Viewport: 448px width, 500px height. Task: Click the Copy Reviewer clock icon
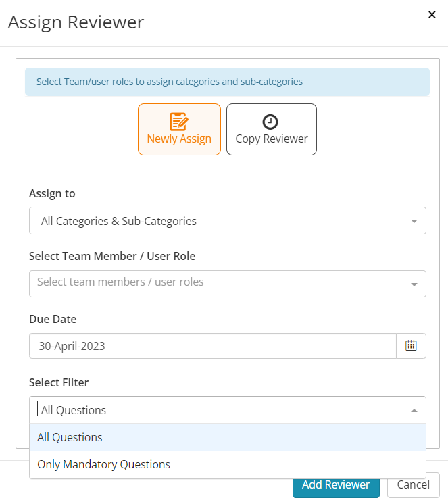pos(270,122)
